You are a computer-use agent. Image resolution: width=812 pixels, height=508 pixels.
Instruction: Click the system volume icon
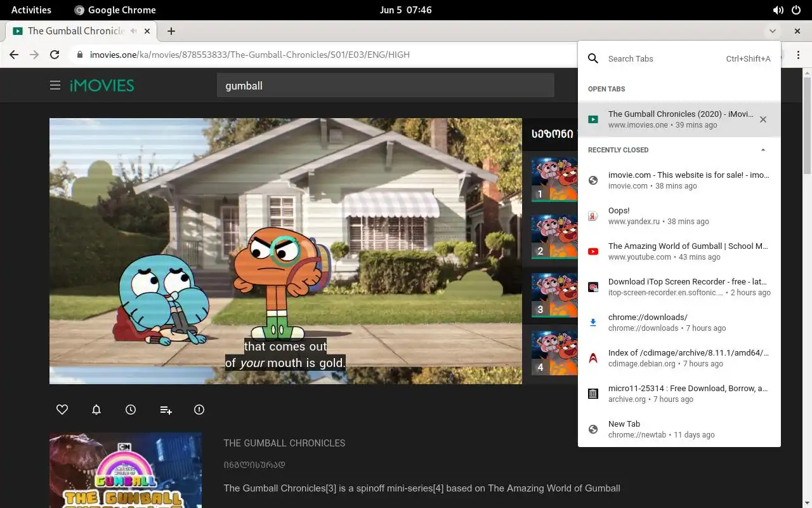pyautogui.click(x=778, y=10)
